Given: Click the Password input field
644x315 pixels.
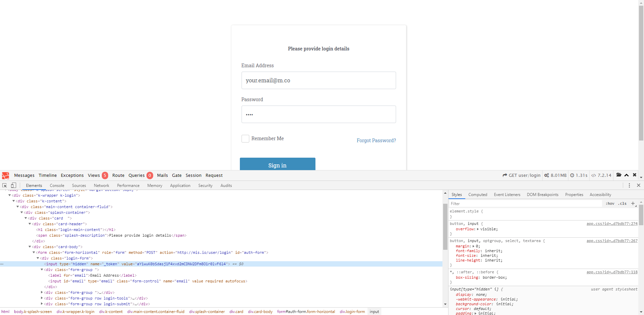Looking at the screenshot, I should pyautogui.click(x=318, y=114).
